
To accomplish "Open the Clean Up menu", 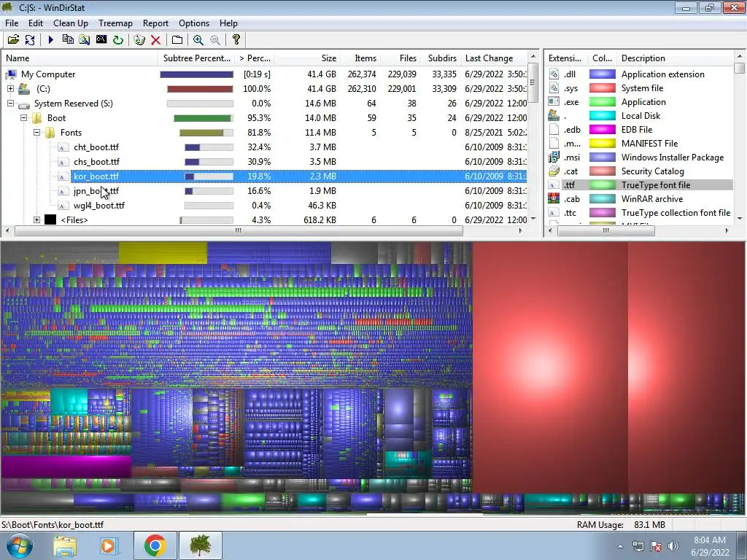I will 71,23.
